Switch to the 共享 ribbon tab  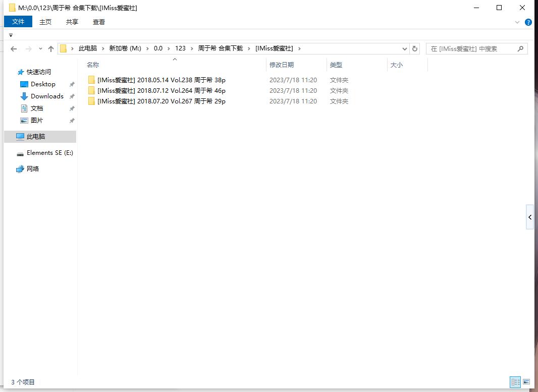[x=72, y=22]
